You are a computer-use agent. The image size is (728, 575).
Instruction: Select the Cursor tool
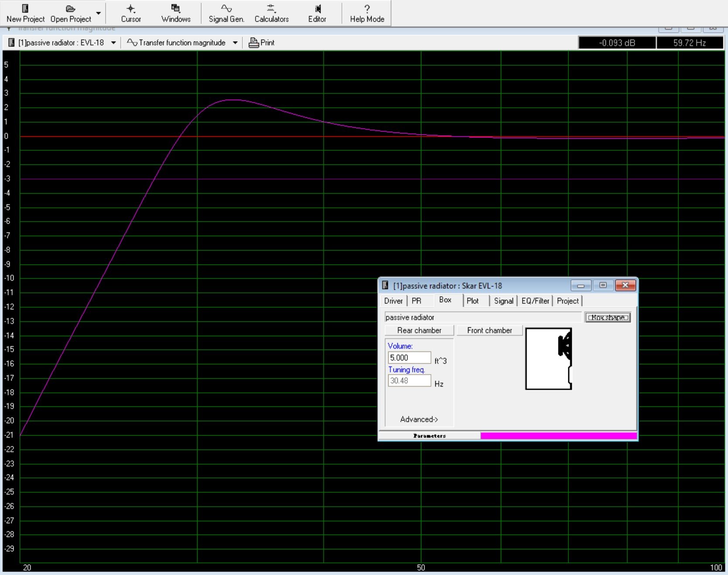click(x=130, y=13)
